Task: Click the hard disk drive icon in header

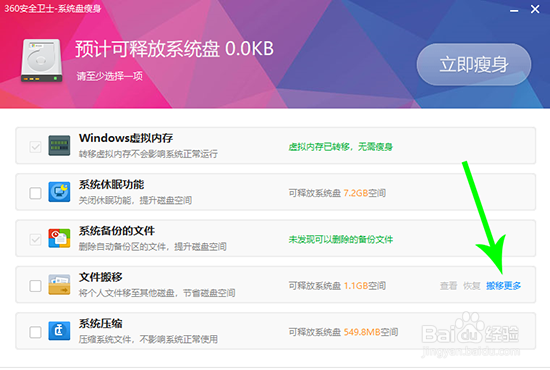Action: click(41, 60)
